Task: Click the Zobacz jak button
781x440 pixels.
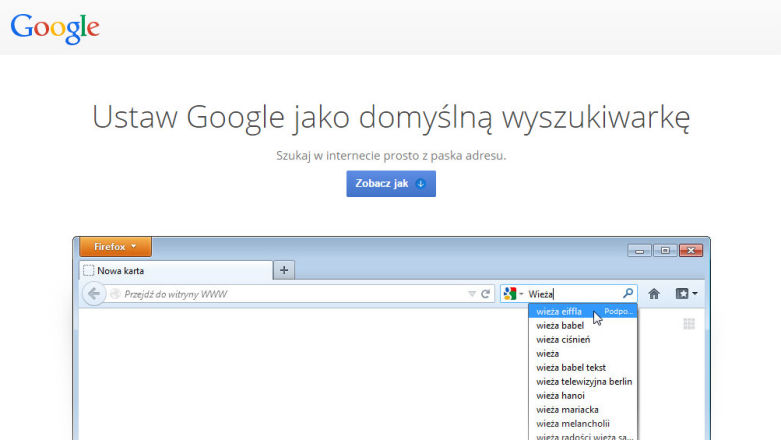Action: 391,183
